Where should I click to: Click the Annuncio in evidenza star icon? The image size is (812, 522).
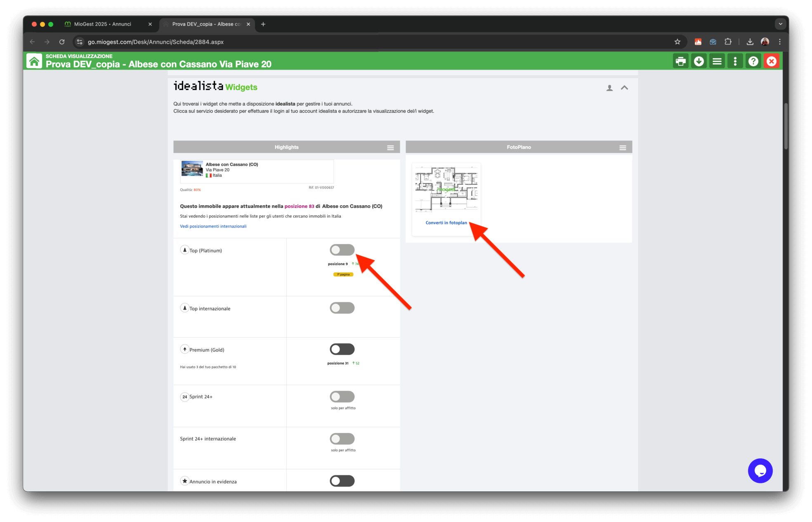coord(184,481)
